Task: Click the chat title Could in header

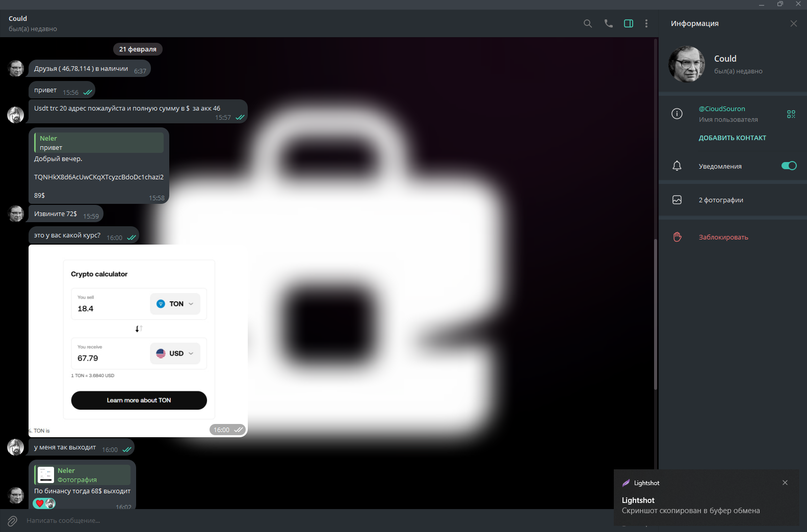Action: click(18, 18)
